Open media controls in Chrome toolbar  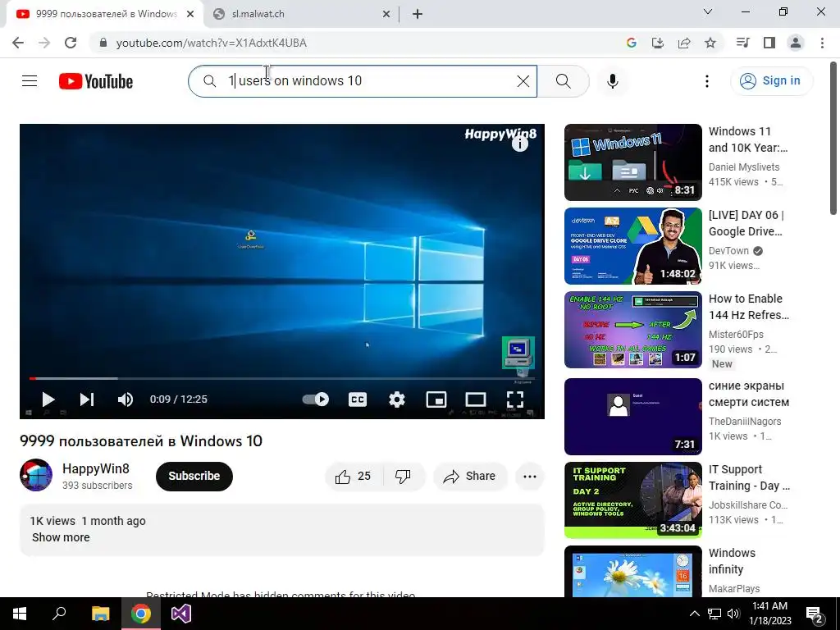click(742, 43)
